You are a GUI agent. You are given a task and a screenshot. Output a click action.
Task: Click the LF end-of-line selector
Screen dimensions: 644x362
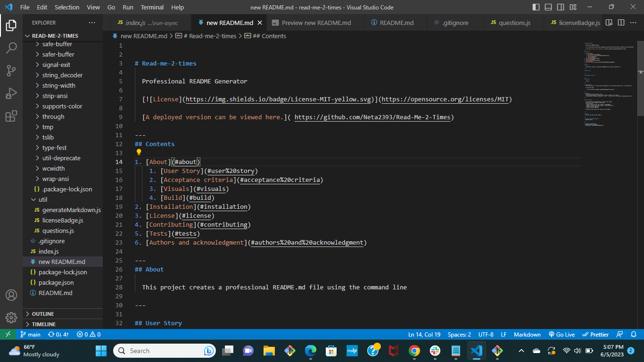(504, 334)
